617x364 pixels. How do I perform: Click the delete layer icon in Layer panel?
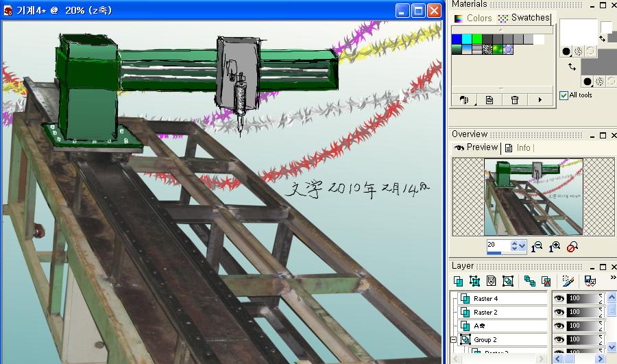pyautogui.click(x=546, y=281)
